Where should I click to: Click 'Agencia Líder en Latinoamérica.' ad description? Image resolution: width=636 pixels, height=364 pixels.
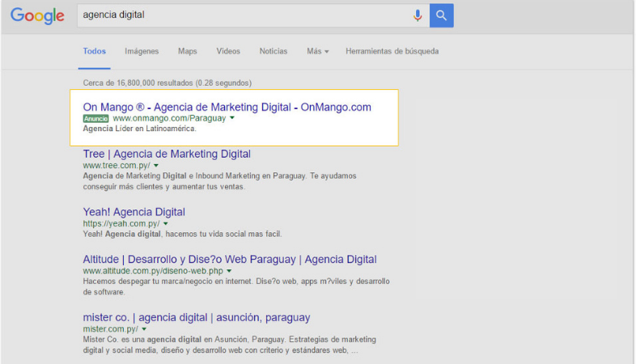click(x=139, y=129)
